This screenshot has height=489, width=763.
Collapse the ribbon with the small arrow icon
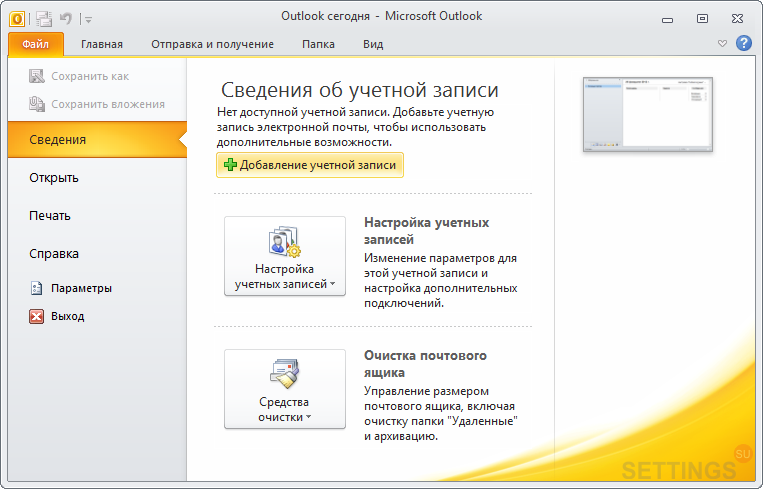coord(722,44)
